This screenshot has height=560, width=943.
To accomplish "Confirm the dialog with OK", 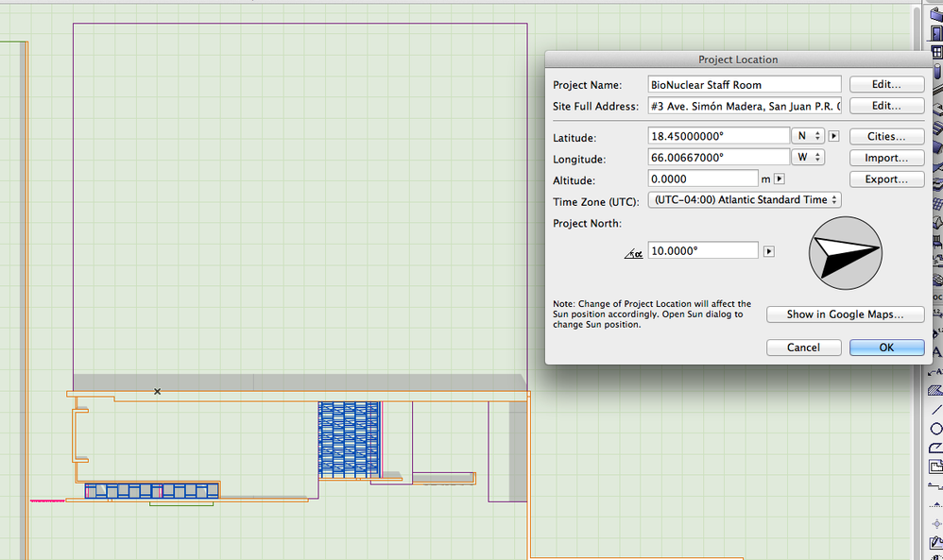I will pos(885,347).
